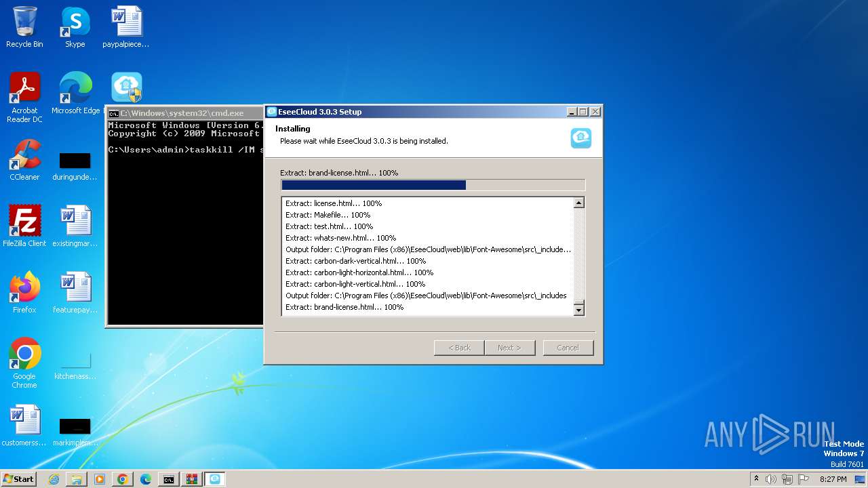Click the cmd.exe window title bar
The height and width of the screenshot is (488, 868).
coord(184,113)
